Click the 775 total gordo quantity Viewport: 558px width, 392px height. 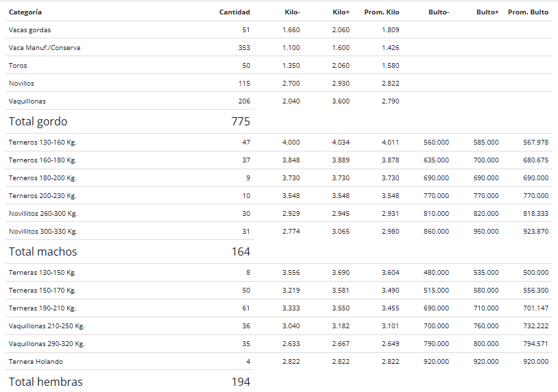(241, 121)
